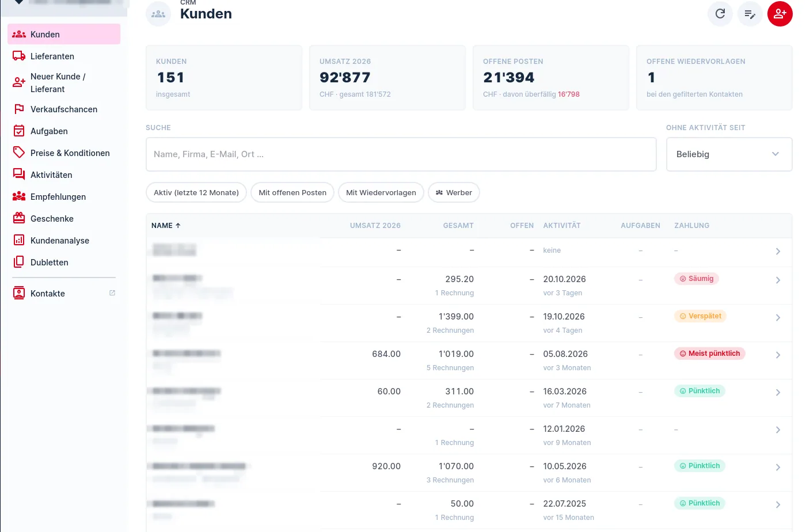The height and width of the screenshot is (532, 806).
Task: Click the Aufgaben calendar check icon
Action: click(19, 131)
